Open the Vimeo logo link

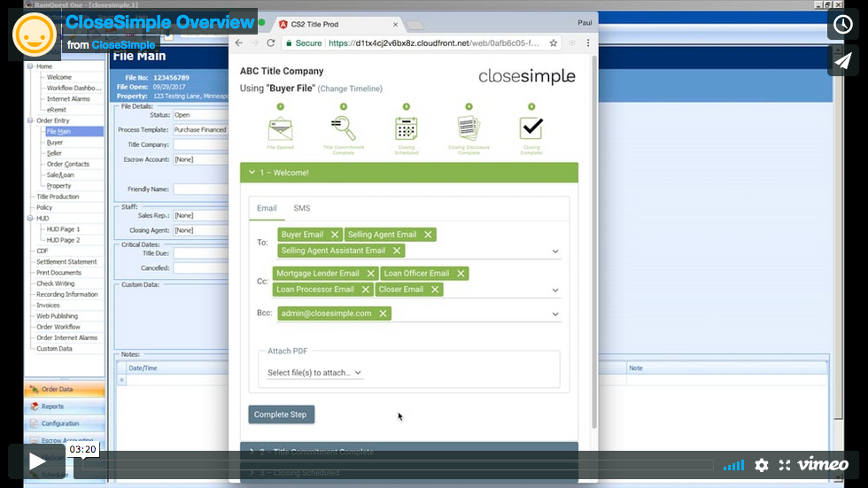pyautogui.click(x=823, y=464)
